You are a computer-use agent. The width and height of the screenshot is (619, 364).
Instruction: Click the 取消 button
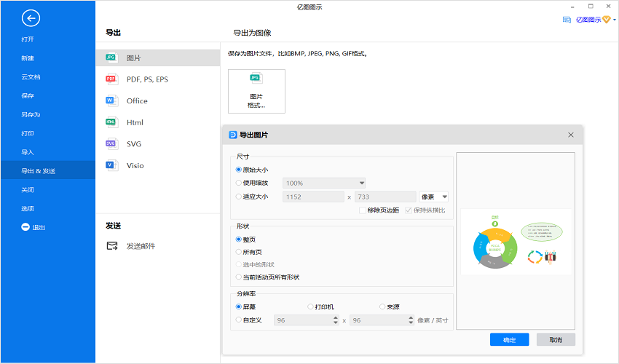[556, 340]
